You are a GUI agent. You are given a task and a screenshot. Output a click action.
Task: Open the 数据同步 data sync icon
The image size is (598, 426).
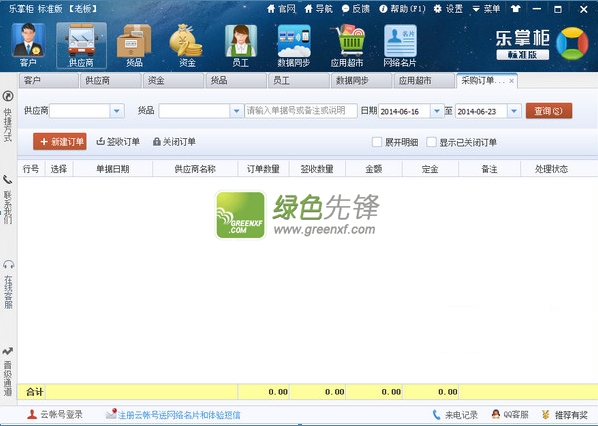(x=294, y=45)
